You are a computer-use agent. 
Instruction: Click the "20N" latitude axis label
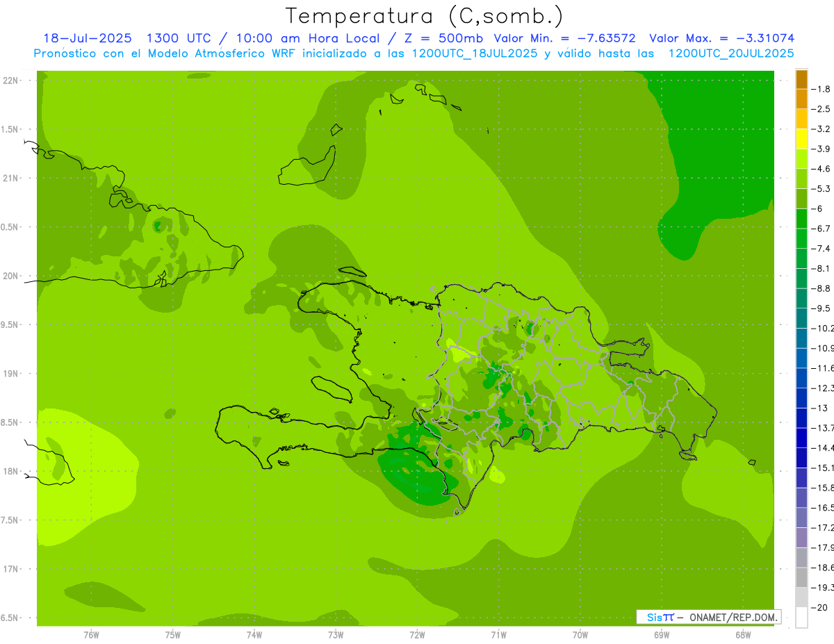[12, 276]
